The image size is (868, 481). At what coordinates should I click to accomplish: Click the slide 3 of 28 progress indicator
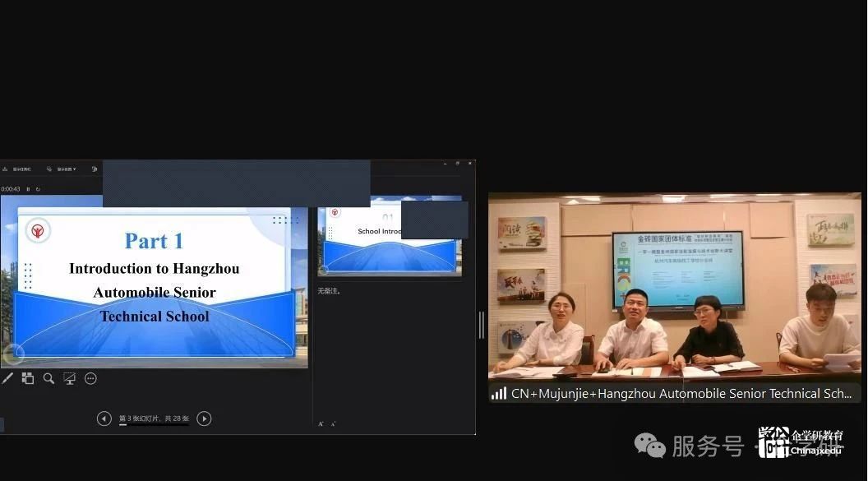pos(154,419)
